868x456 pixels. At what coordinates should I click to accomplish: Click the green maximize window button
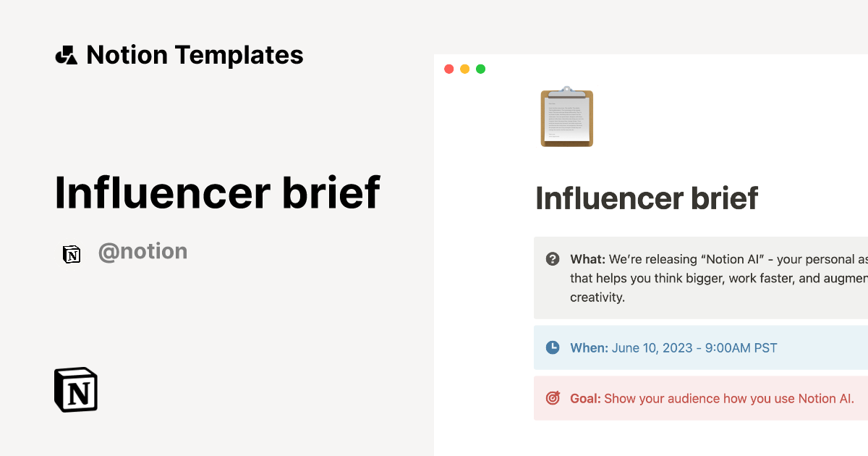480,69
